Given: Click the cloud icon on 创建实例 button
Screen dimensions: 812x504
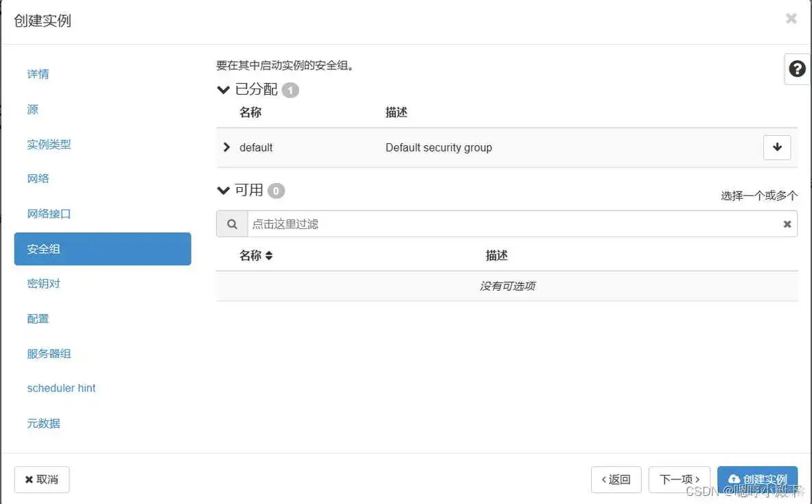Looking at the screenshot, I should pyautogui.click(x=735, y=479).
